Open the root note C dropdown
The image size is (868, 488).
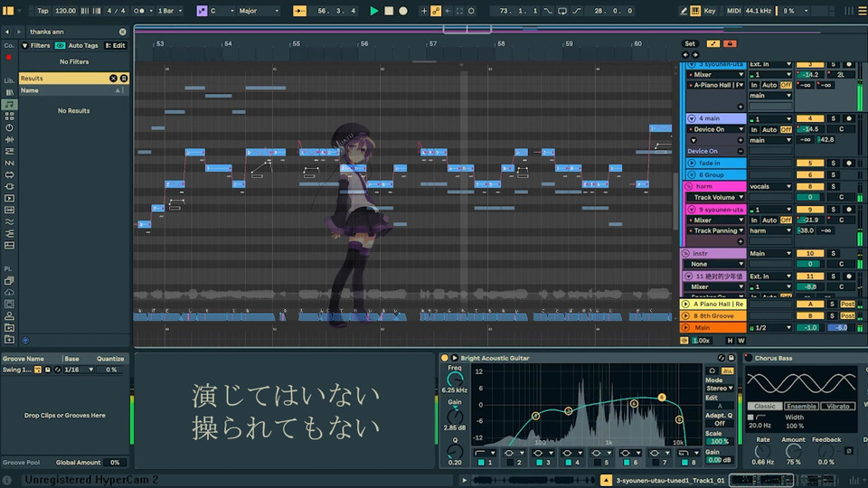click(x=221, y=11)
